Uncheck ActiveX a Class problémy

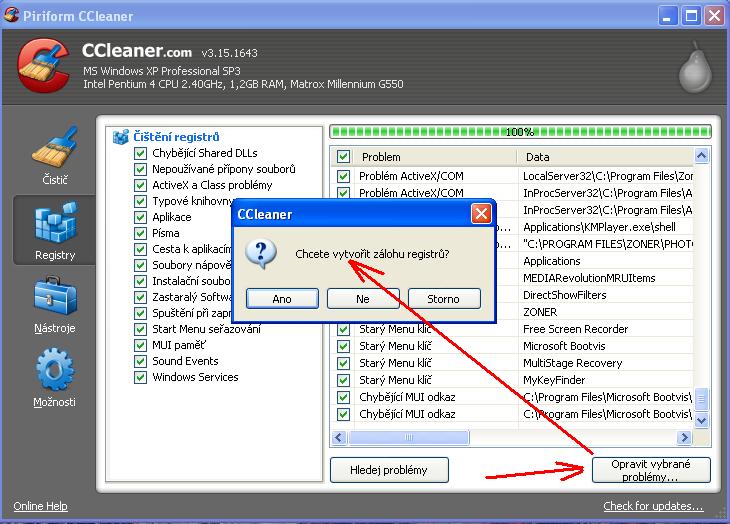click(140, 185)
